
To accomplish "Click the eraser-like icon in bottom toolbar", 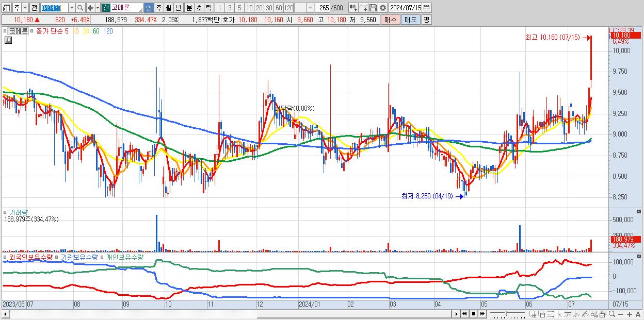I will tap(594, 314).
